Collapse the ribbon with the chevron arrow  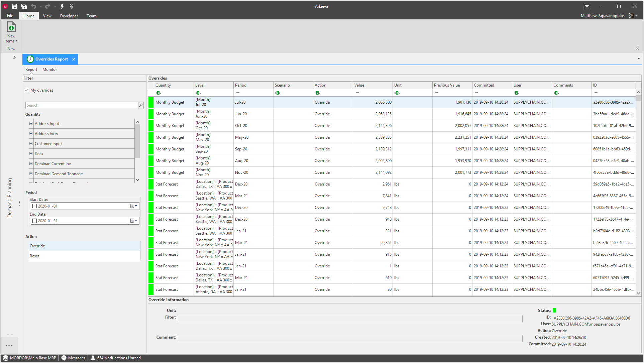[637, 48]
